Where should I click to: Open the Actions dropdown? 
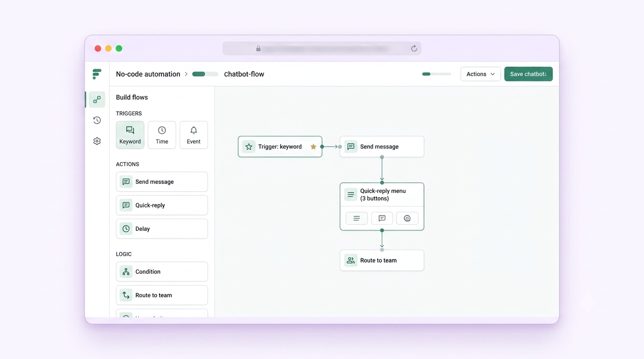coord(481,74)
